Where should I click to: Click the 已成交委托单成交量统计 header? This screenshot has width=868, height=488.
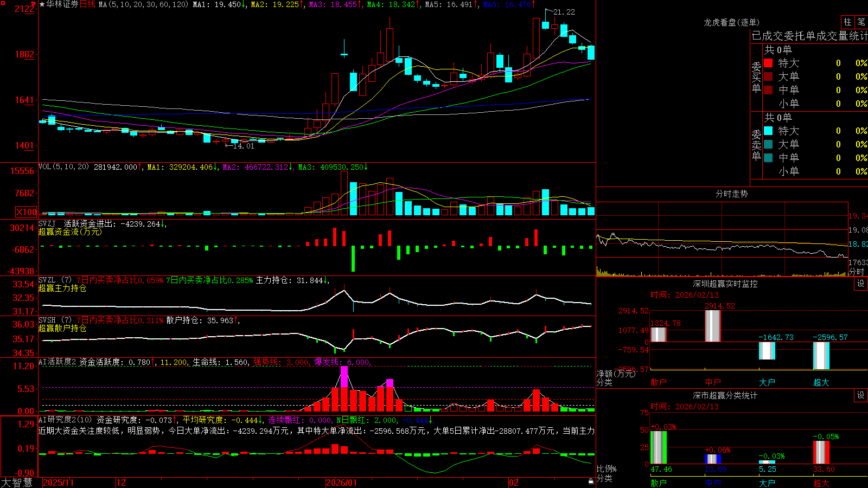[x=809, y=36]
